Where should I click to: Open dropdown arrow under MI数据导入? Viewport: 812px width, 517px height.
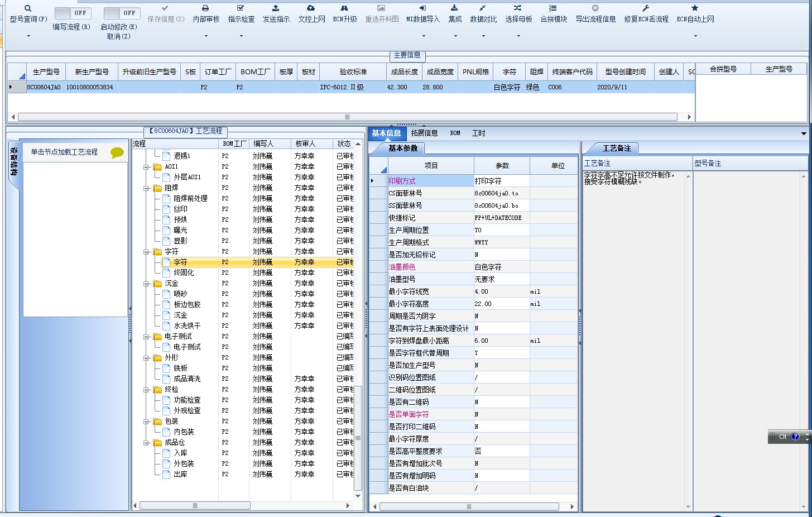tap(423, 36)
